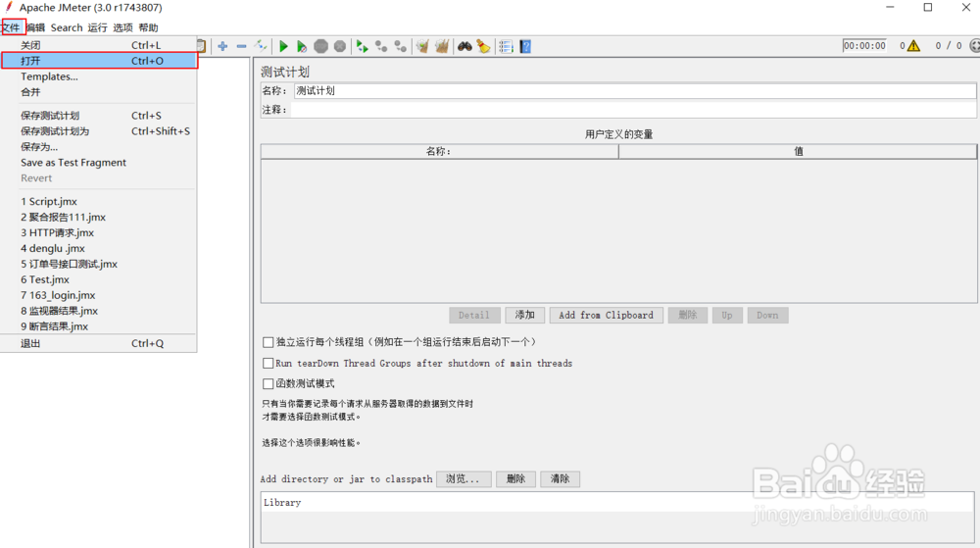Click the Up button under variables table
980x548 pixels.
click(727, 315)
